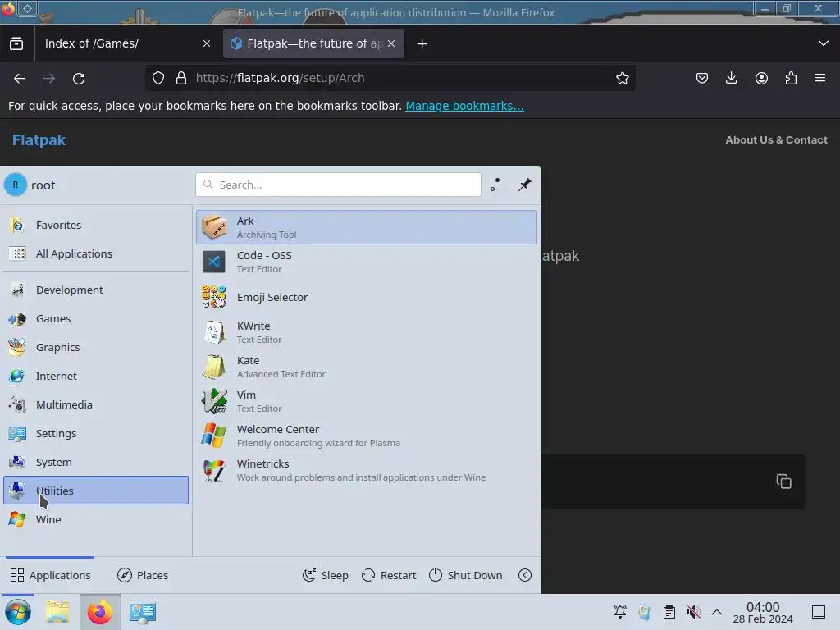Screen dimensions: 840x630
Task: Open System category
Action: [96, 462]
